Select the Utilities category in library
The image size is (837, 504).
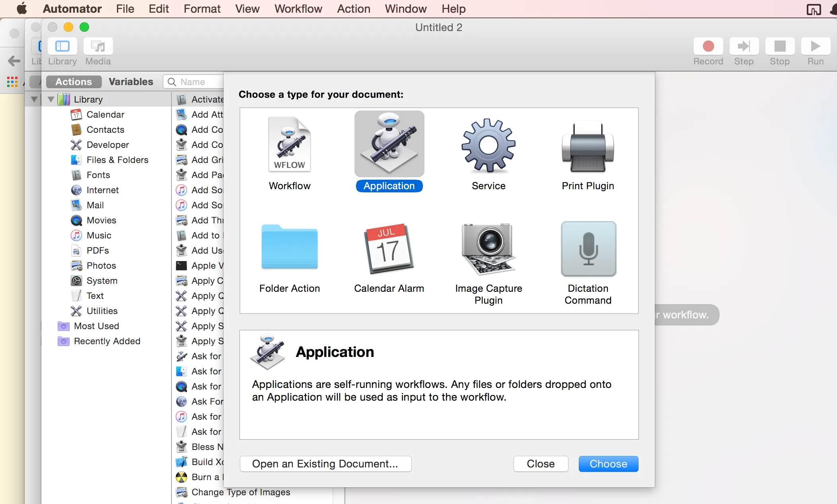click(x=102, y=311)
